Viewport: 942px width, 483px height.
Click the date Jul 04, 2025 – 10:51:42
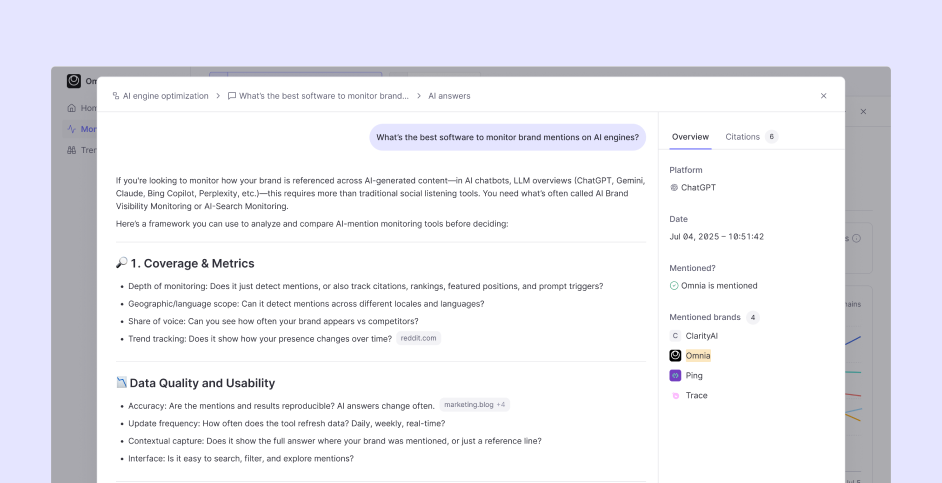717,237
